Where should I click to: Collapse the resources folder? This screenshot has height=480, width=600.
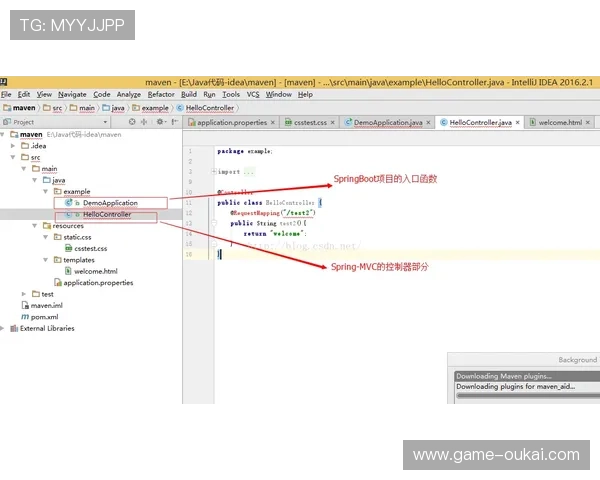point(33,226)
